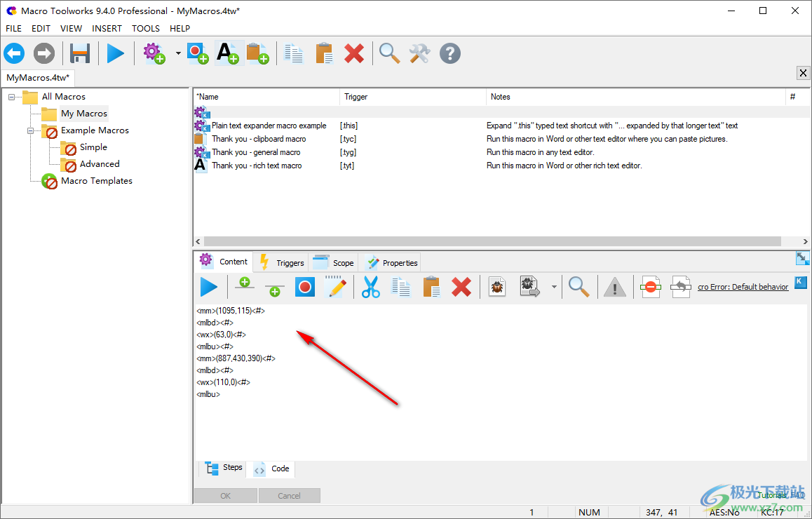Paste a macro using the main toolbar clipboard
The image size is (812, 519).
(324, 53)
